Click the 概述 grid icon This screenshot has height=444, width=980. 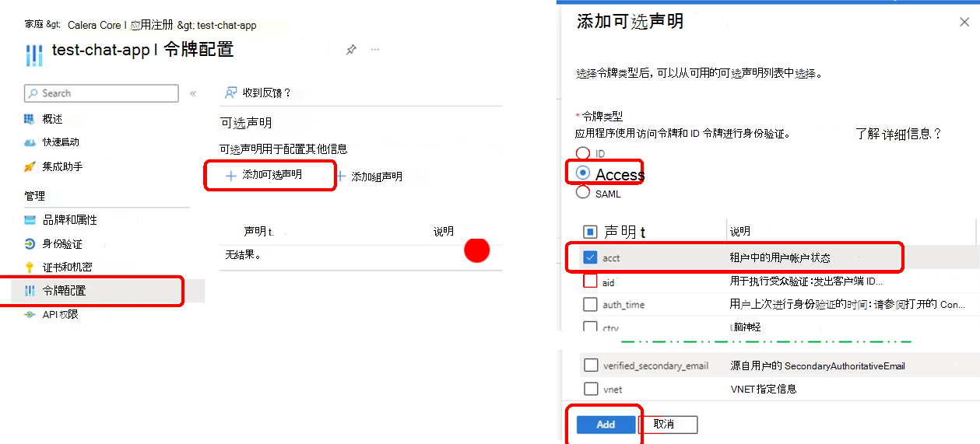[30, 119]
